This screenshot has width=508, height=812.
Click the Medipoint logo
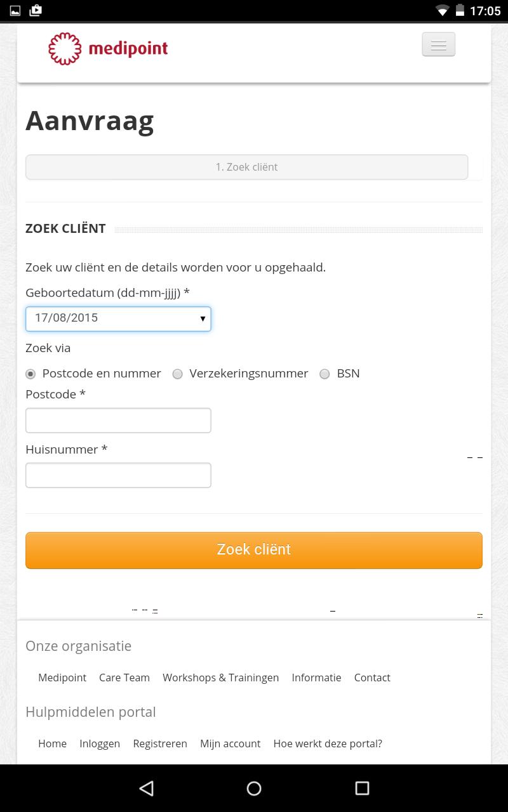[107, 48]
